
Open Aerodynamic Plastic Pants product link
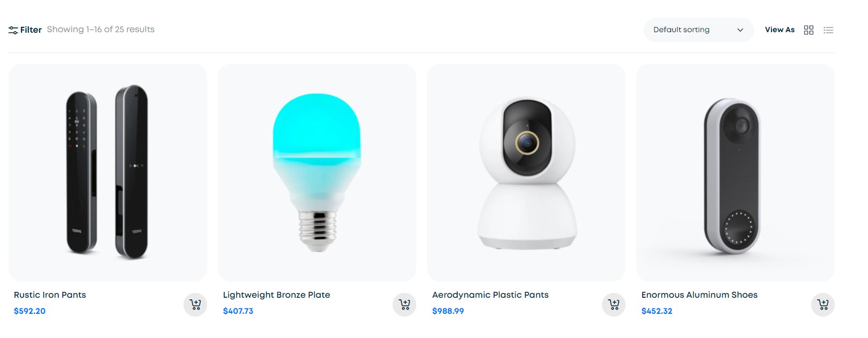(490, 295)
